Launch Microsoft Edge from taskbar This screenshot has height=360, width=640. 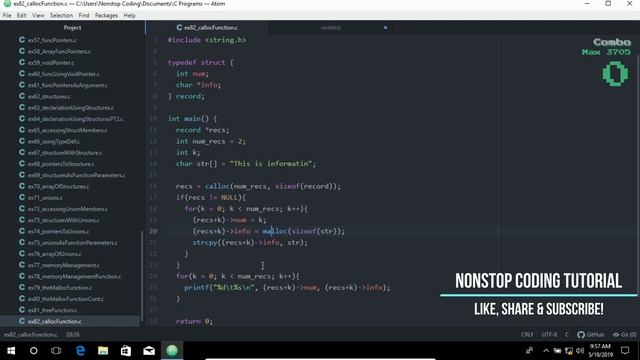(80, 351)
